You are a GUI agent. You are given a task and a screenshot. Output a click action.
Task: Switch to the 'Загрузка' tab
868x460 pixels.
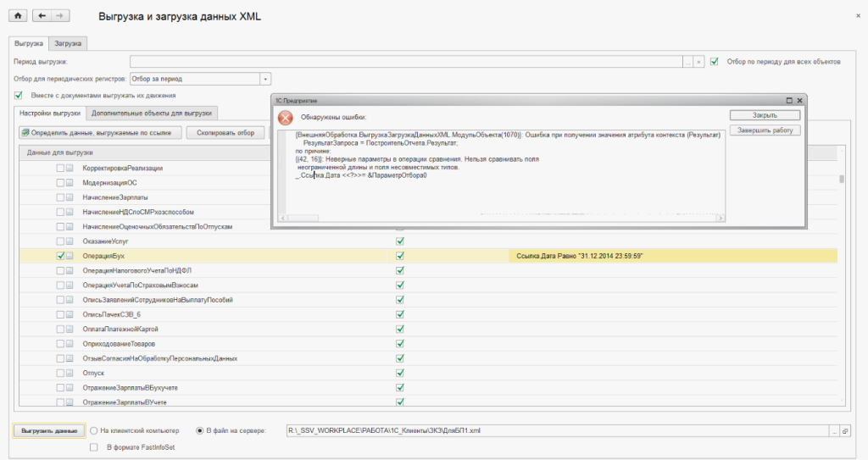pos(68,43)
